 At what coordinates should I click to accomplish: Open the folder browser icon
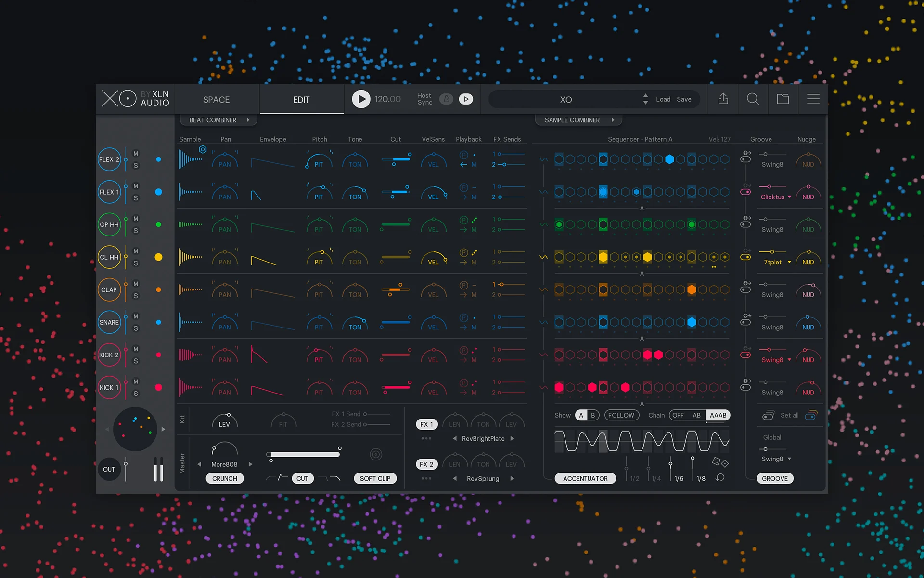(783, 99)
